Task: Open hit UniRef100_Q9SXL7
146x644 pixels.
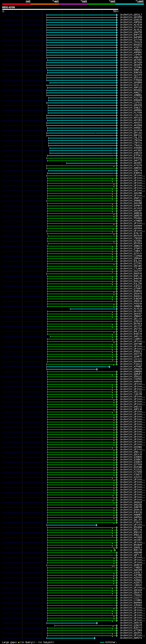Action: coord(131,15)
